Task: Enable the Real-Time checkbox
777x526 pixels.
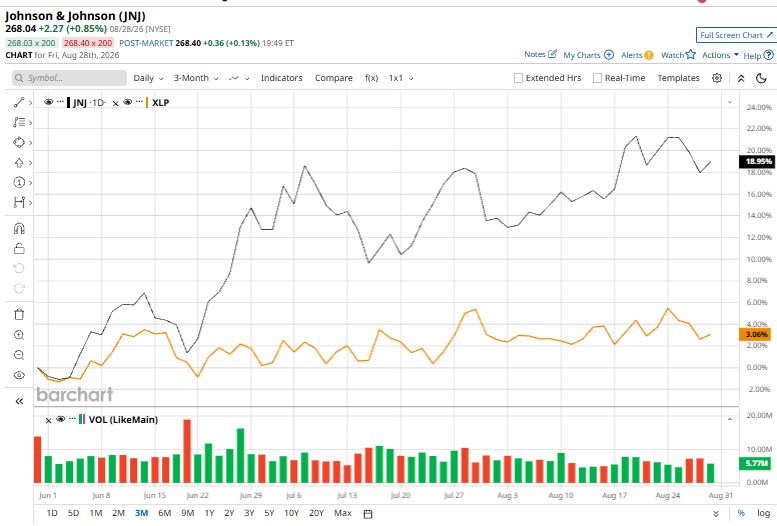Action: (x=598, y=78)
